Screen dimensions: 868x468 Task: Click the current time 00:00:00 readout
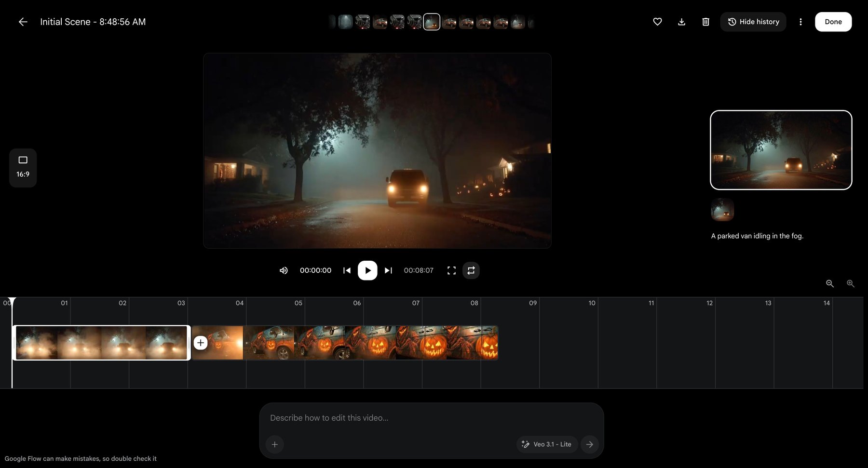(x=315, y=270)
